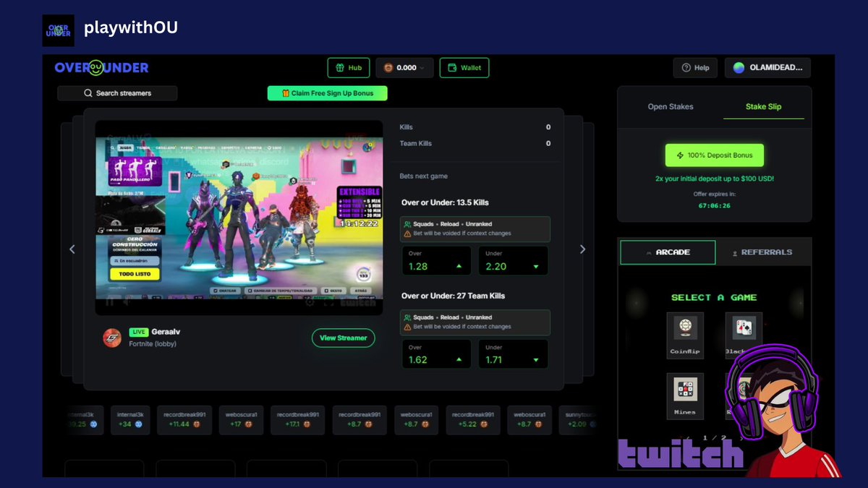868x488 pixels.
Task: Switch to the Stake Slip tab
Action: [764, 106]
